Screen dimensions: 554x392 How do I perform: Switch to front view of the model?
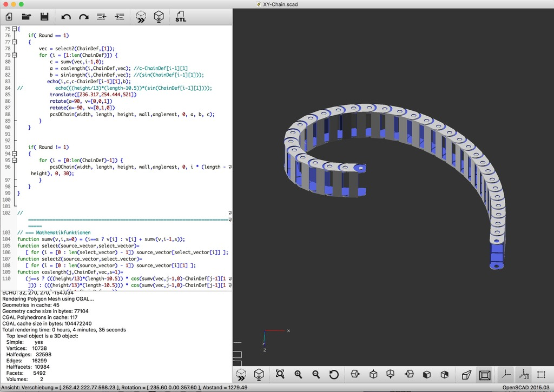[x=427, y=374]
